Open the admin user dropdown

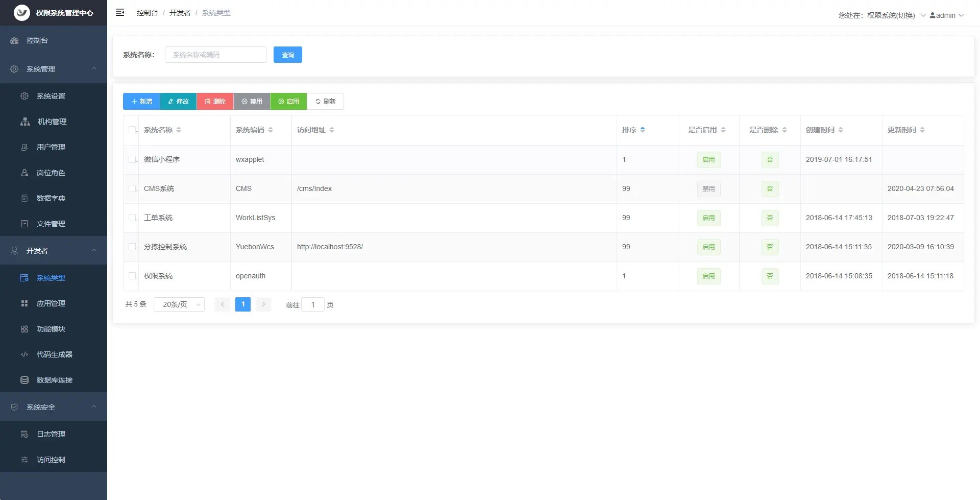(x=946, y=15)
